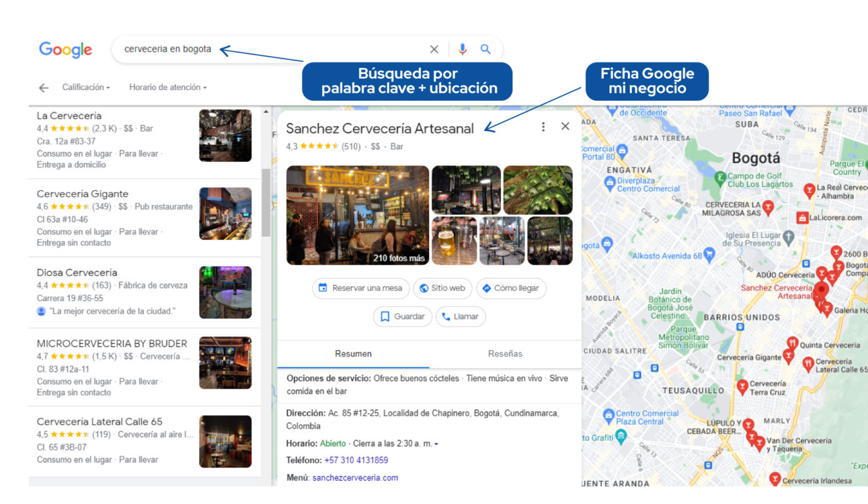
Task: Open Cervecería Lateral Calle 65 listing photo
Action: coord(225,441)
